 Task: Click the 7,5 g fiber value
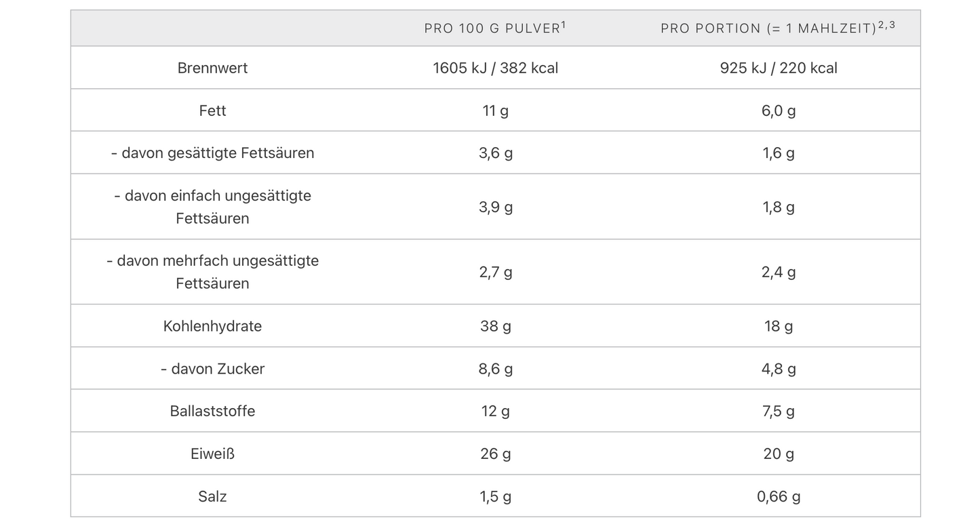pos(779,411)
